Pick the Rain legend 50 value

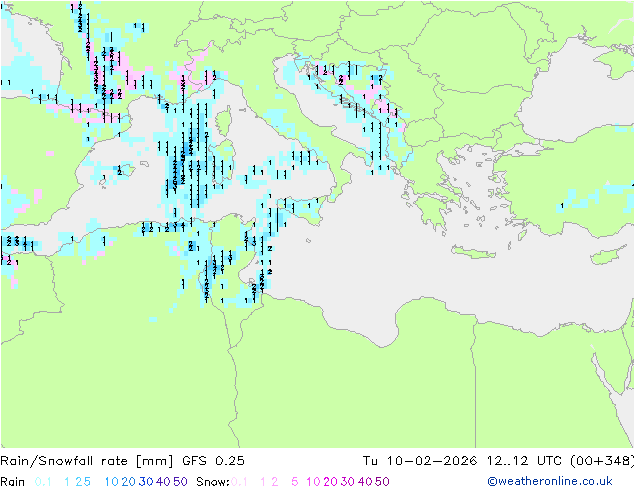coord(180,482)
